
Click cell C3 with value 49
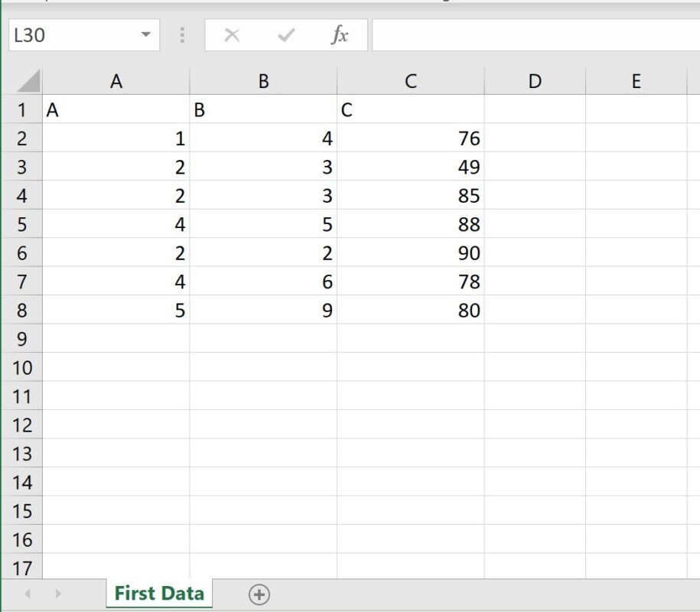coord(411,167)
